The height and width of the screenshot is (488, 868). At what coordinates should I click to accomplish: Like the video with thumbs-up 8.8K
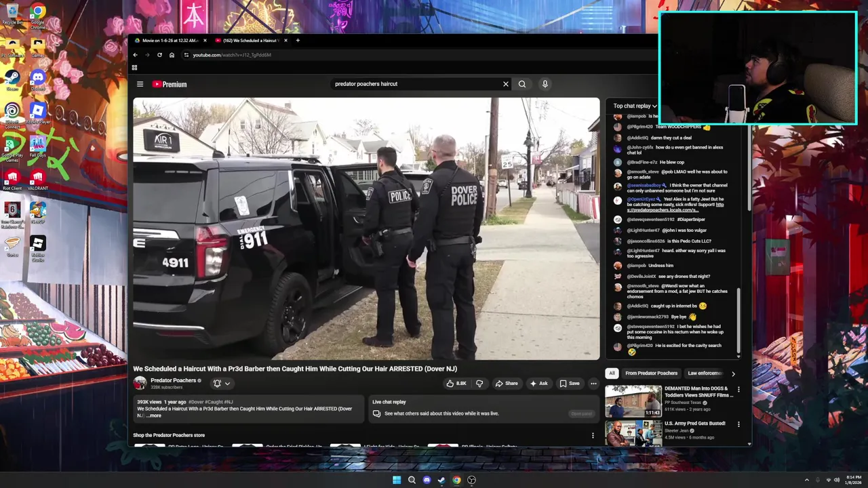[456, 384]
